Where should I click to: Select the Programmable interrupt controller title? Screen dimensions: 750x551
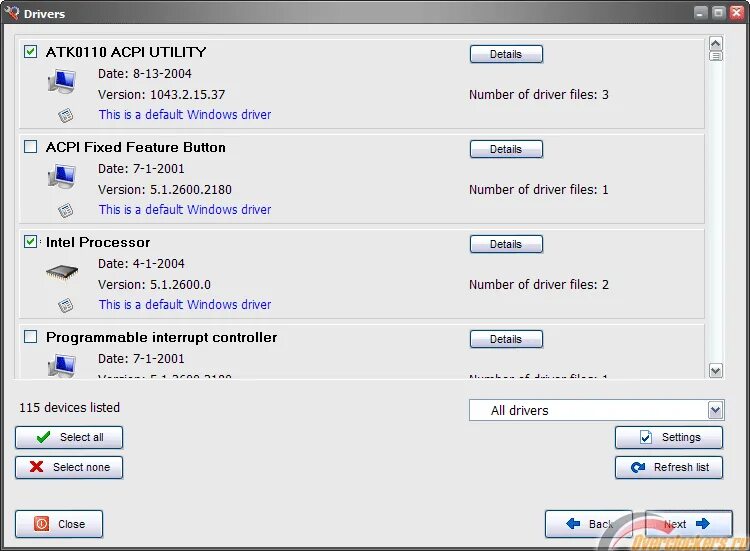[x=162, y=337]
